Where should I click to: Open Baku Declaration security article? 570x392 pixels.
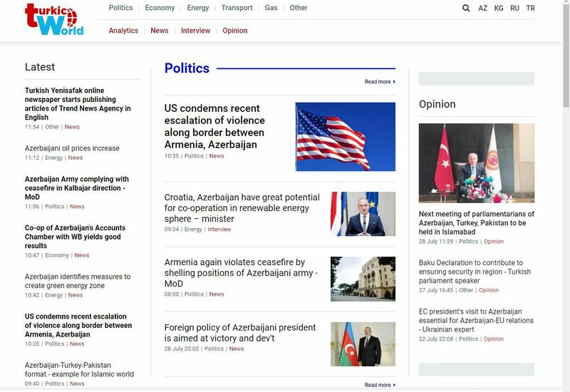[x=475, y=272]
